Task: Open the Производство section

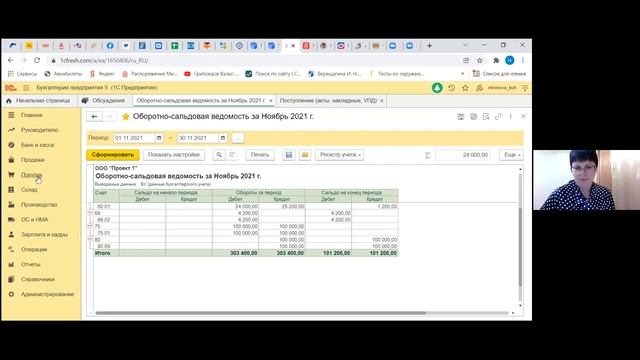Action: point(39,205)
